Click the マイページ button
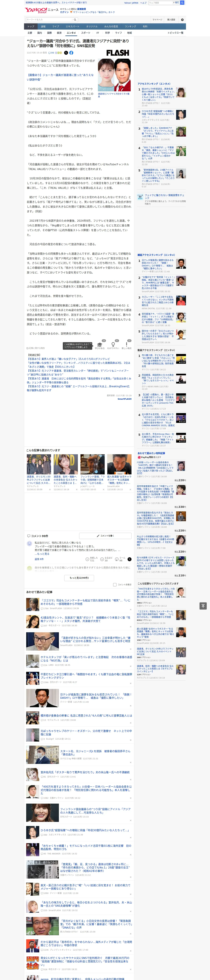The image size is (210, 980). pyautogui.click(x=157, y=19)
